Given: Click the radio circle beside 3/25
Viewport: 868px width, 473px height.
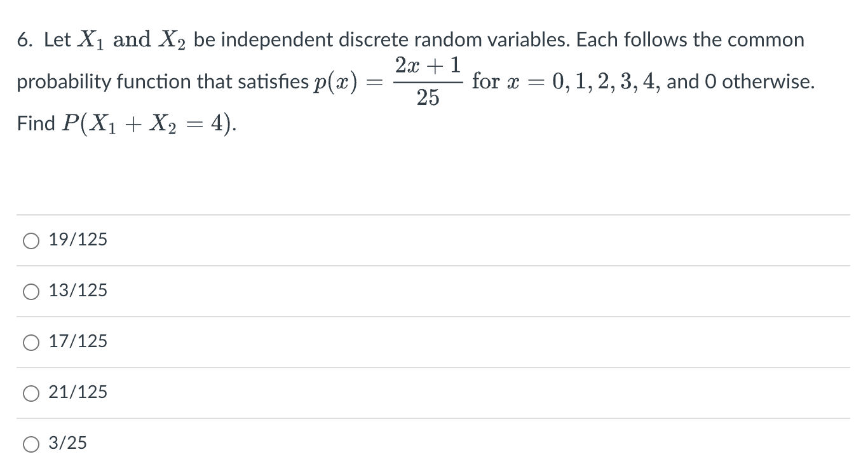Looking at the screenshot, I should pos(30,443).
